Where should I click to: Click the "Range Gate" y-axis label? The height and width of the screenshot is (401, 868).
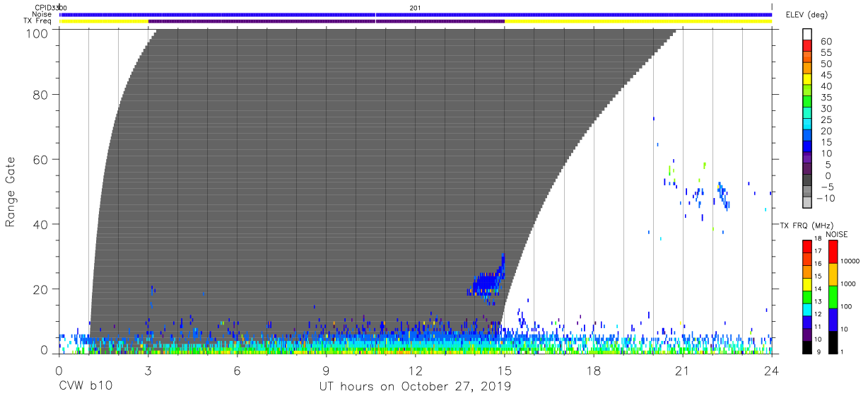tap(11, 192)
